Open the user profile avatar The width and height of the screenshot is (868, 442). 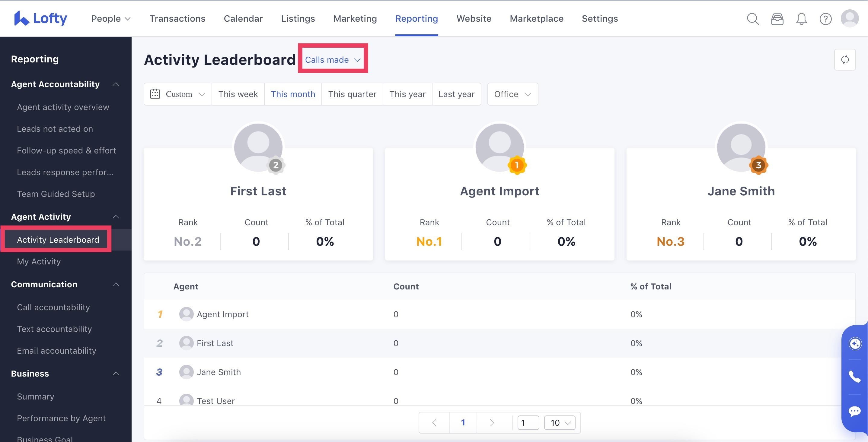point(850,18)
